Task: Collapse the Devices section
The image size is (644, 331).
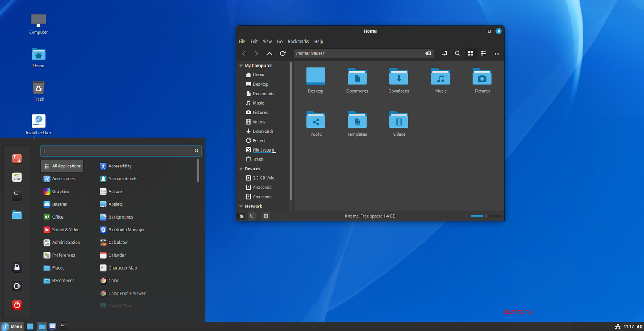Action: pos(241,169)
